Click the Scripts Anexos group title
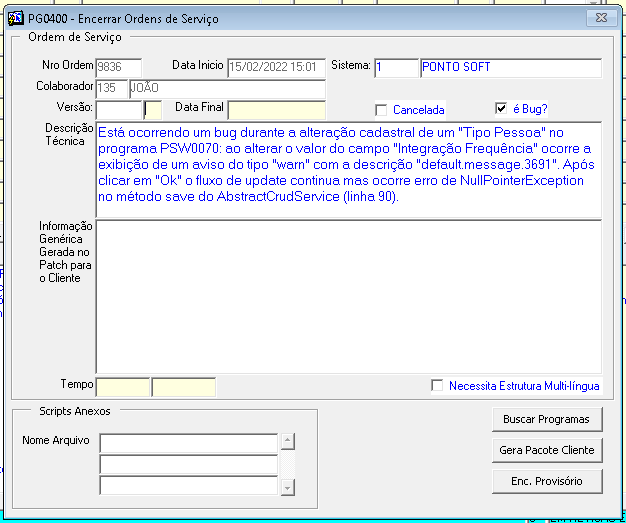 [75, 411]
